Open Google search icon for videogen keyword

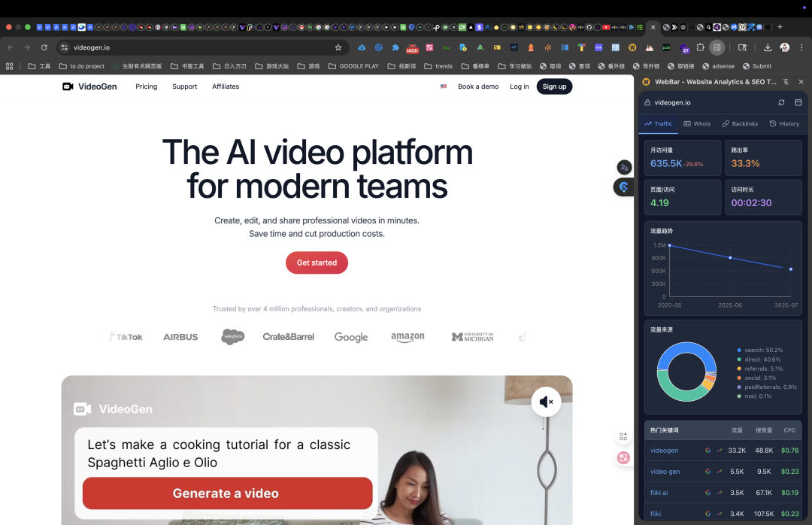coord(707,451)
